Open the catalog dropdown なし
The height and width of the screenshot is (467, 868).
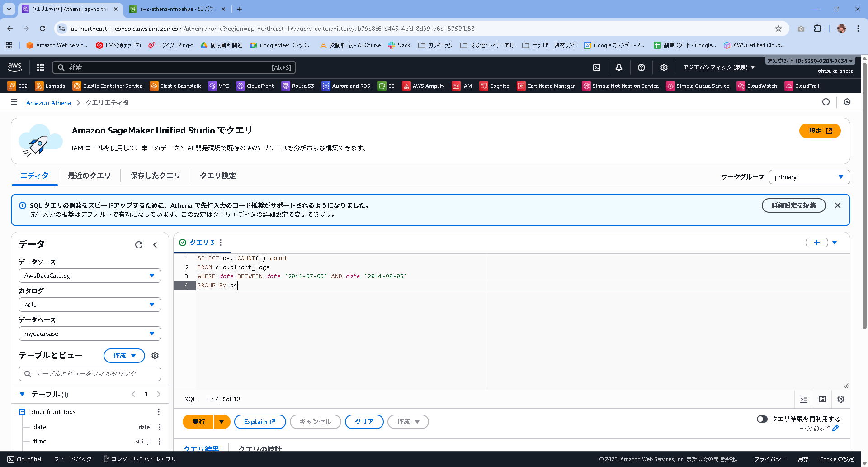pos(90,305)
